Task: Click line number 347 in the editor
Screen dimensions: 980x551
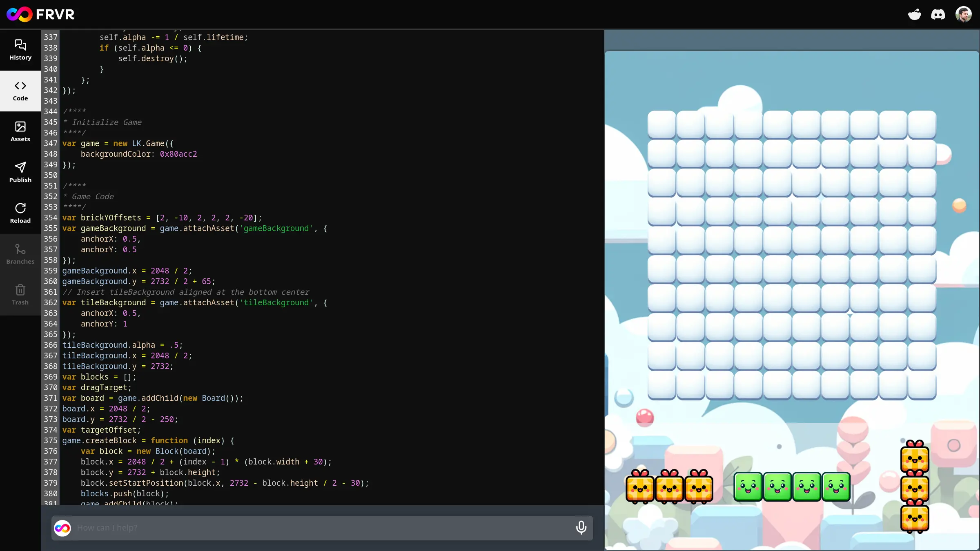Action: pyautogui.click(x=50, y=143)
